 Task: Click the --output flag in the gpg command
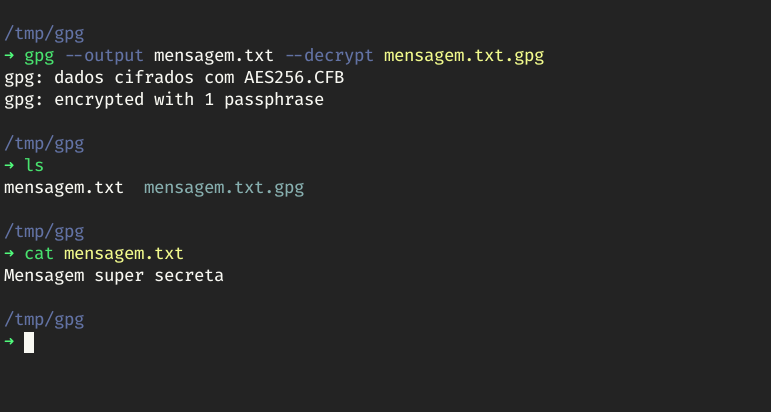tap(104, 55)
